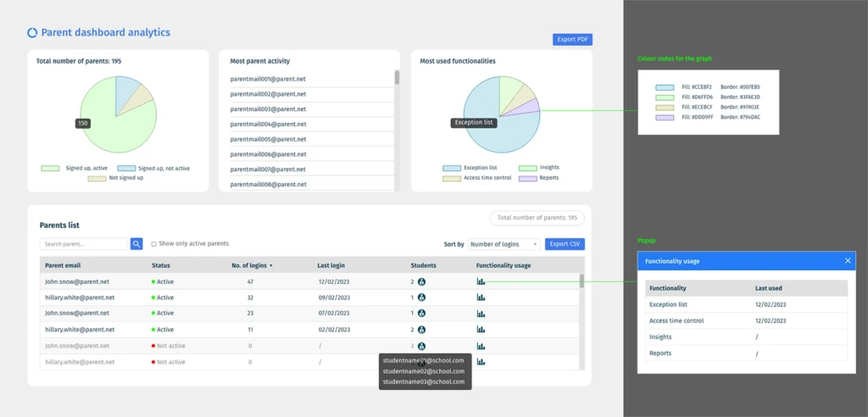Click Not signed up legend swatch
Image resolution: width=868 pixels, height=417 pixels.
click(x=97, y=178)
